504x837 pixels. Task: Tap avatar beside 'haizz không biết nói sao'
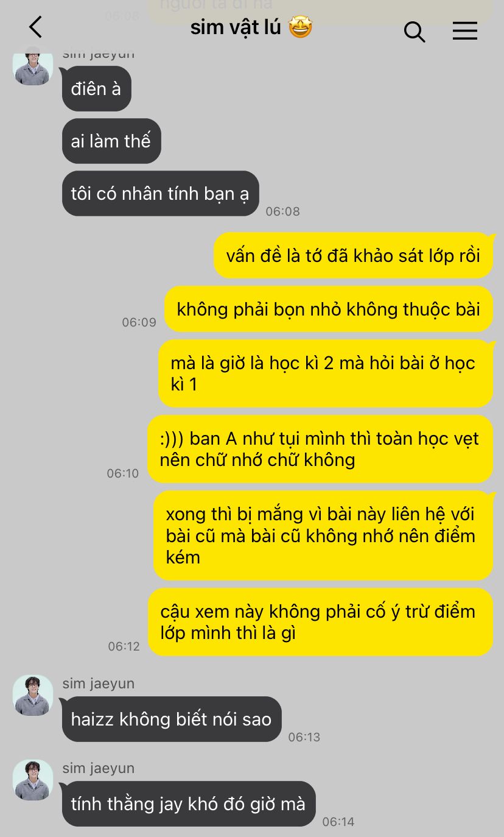pos(33,695)
